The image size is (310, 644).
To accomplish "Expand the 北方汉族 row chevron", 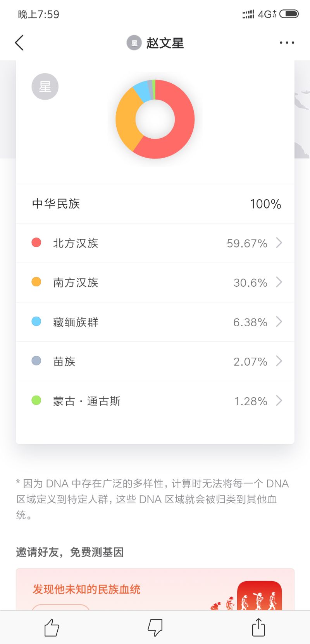I will (x=279, y=243).
